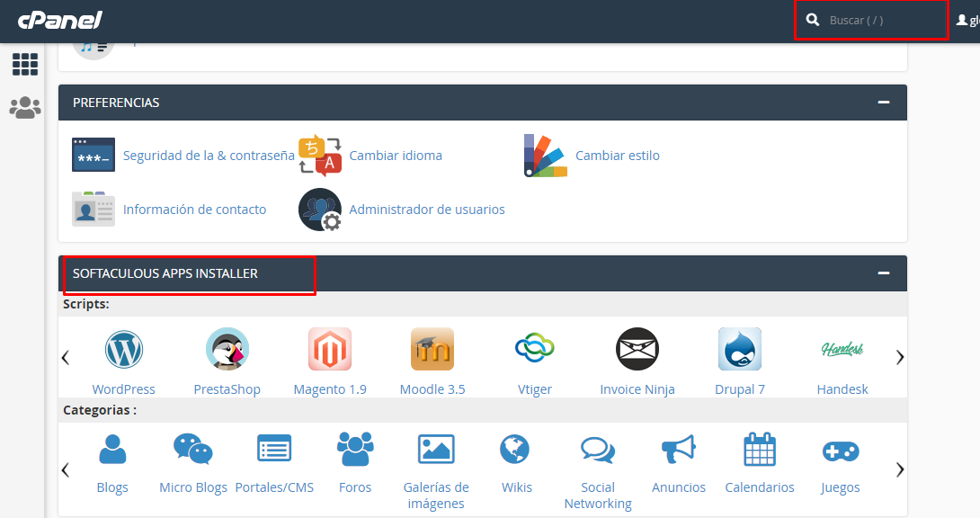Open the Wikis category icon
The image size is (980, 518).
tap(515, 450)
